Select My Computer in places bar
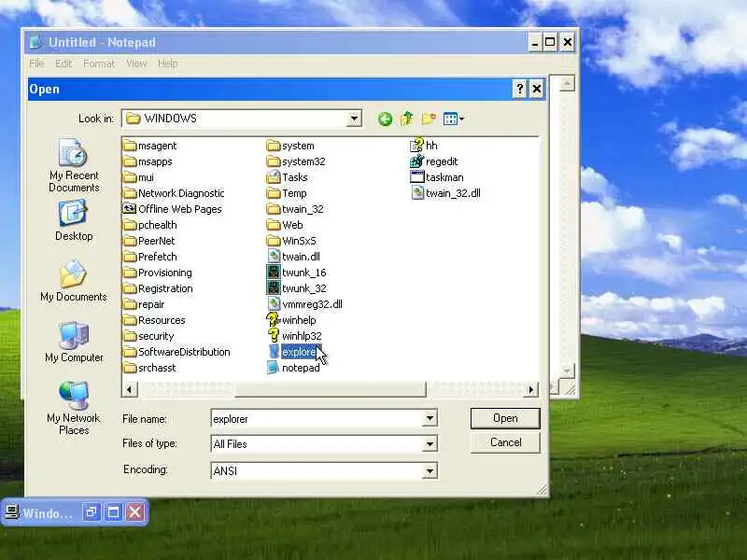This screenshot has width=747, height=560. pos(74,342)
